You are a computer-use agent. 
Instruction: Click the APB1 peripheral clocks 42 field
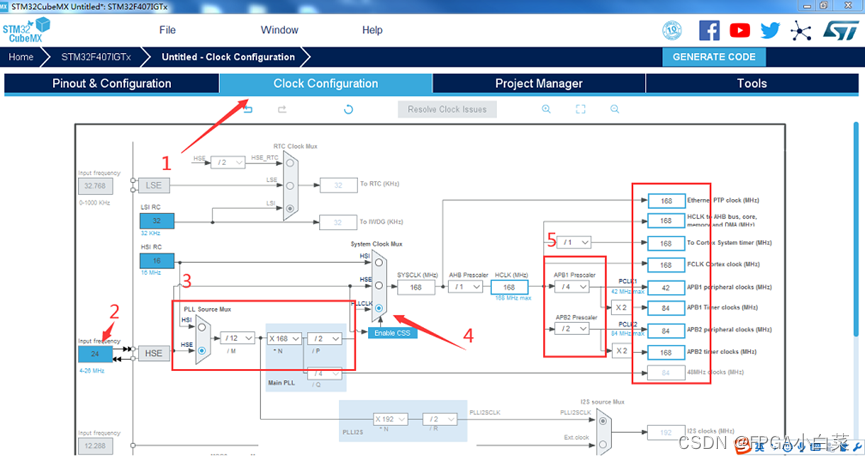[666, 288]
